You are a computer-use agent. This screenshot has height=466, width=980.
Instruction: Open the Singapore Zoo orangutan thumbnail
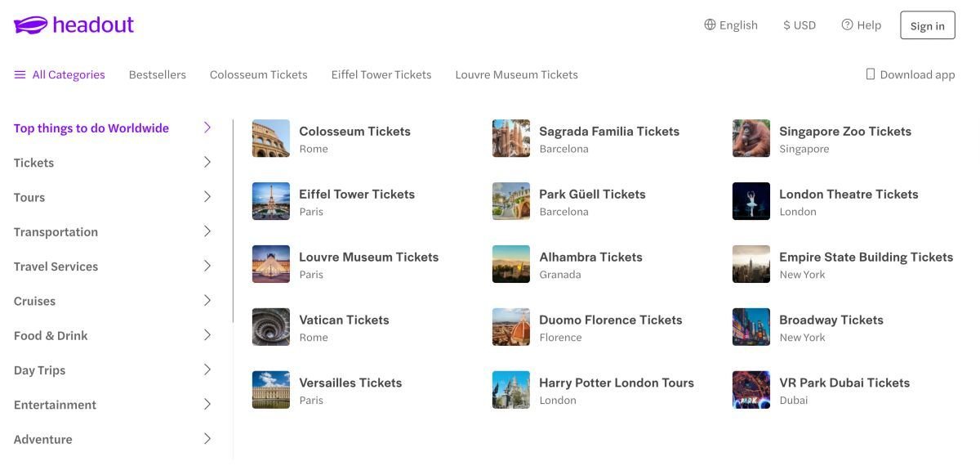[x=751, y=139]
